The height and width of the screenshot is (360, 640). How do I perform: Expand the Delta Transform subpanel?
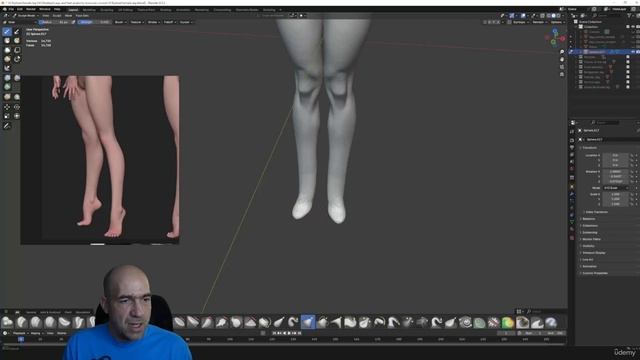[596, 212]
